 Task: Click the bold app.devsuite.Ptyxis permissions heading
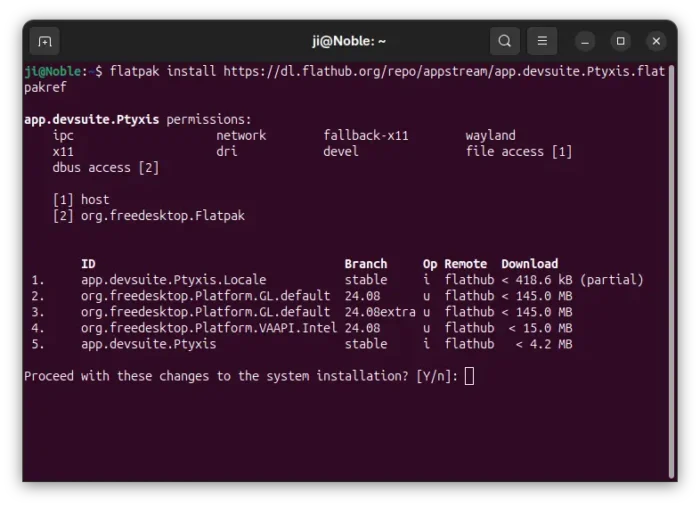click(x=92, y=120)
